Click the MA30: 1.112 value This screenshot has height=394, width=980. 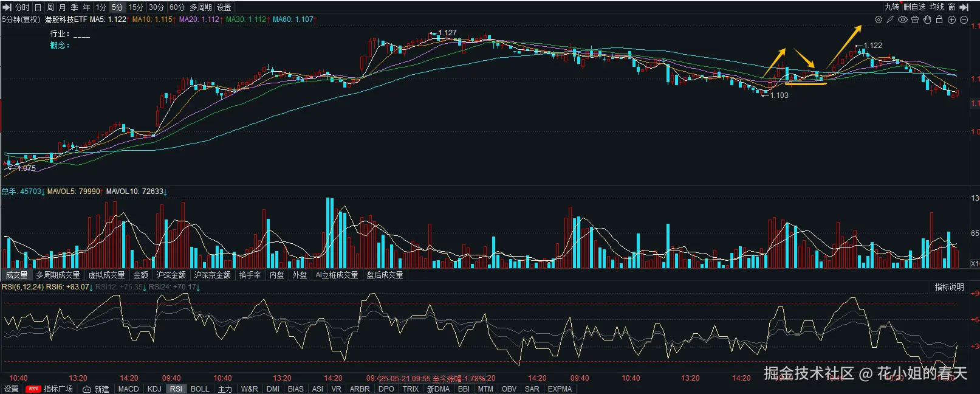[x=246, y=19]
